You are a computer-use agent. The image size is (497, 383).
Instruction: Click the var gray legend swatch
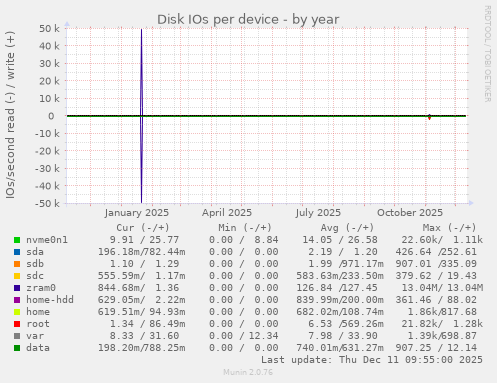(x=17, y=336)
